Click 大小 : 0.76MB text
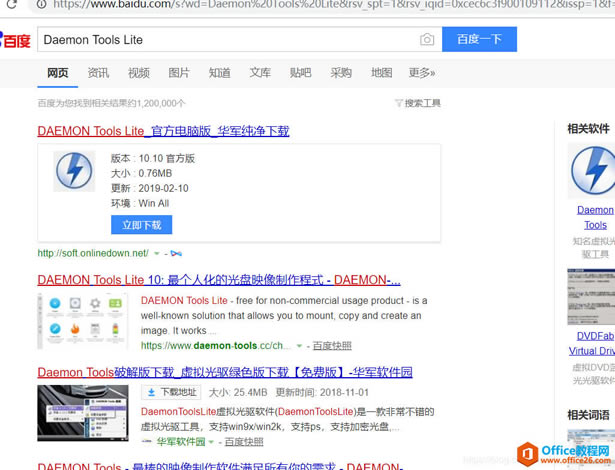Screen dimensions: 615x470 141,173
